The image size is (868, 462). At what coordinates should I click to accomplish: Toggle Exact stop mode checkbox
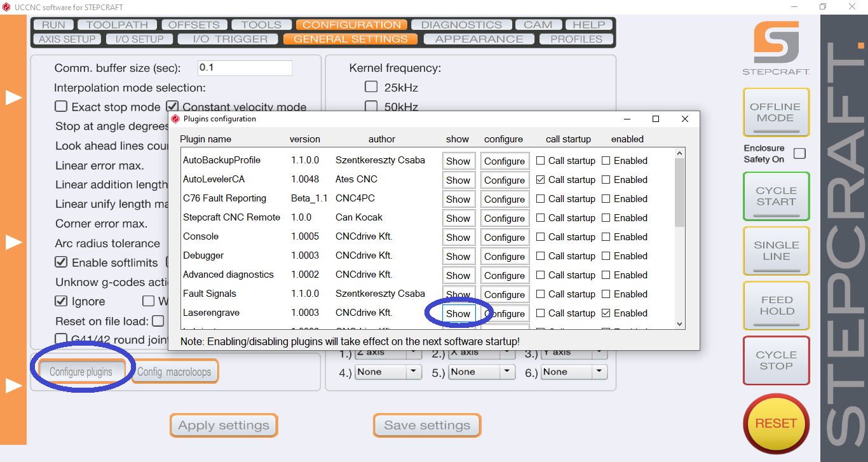[x=61, y=107]
